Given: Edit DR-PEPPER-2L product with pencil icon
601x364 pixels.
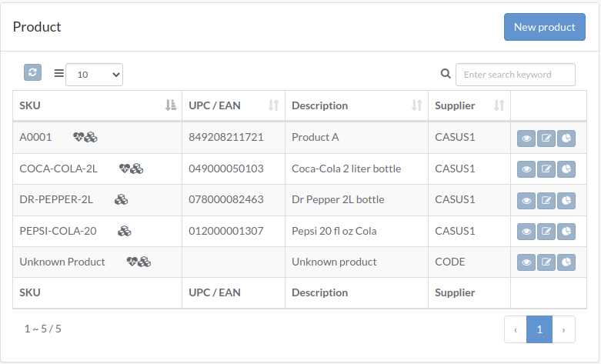Looking at the screenshot, I should coord(546,201).
